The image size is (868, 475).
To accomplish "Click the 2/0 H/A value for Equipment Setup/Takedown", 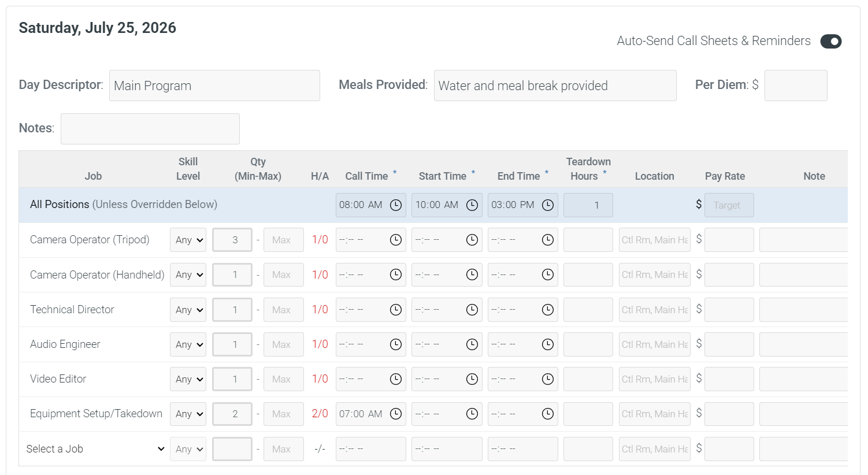I will 320,414.
